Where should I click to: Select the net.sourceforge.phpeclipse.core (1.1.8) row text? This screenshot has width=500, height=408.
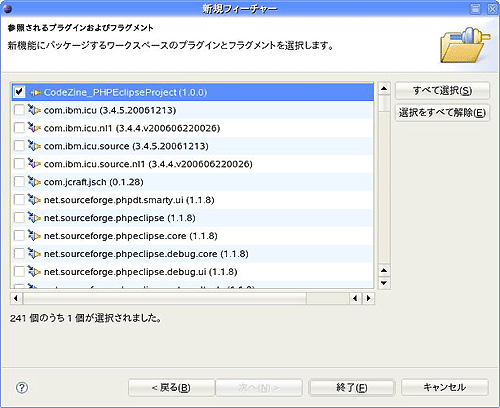(130, 236)
